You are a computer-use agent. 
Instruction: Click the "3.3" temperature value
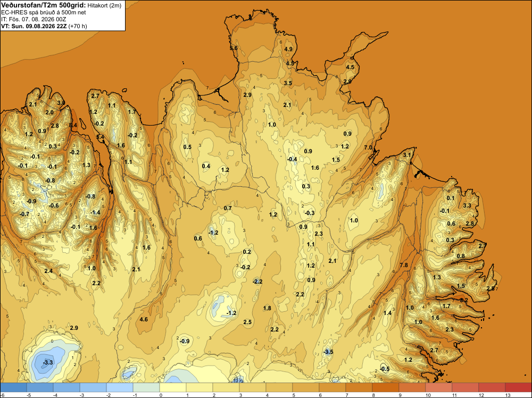point(467,205)
